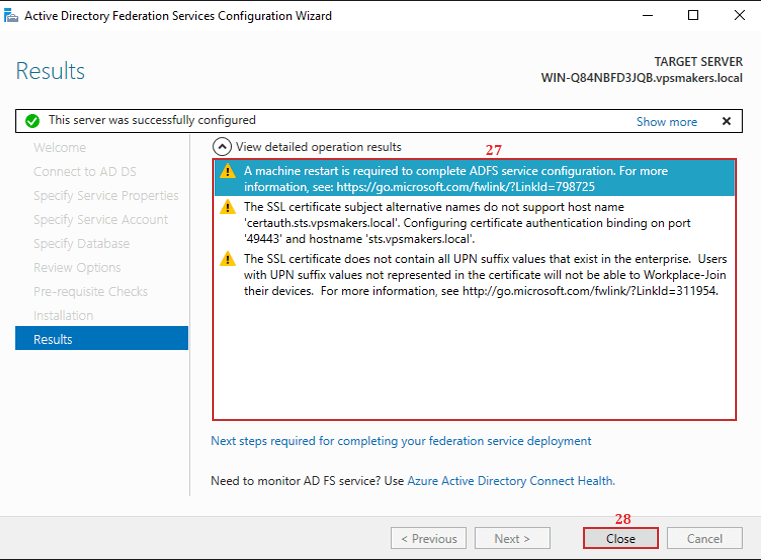This screenshot has width=761, height=560.
Task: Select the Review Options step
Action: click(77, 267)
